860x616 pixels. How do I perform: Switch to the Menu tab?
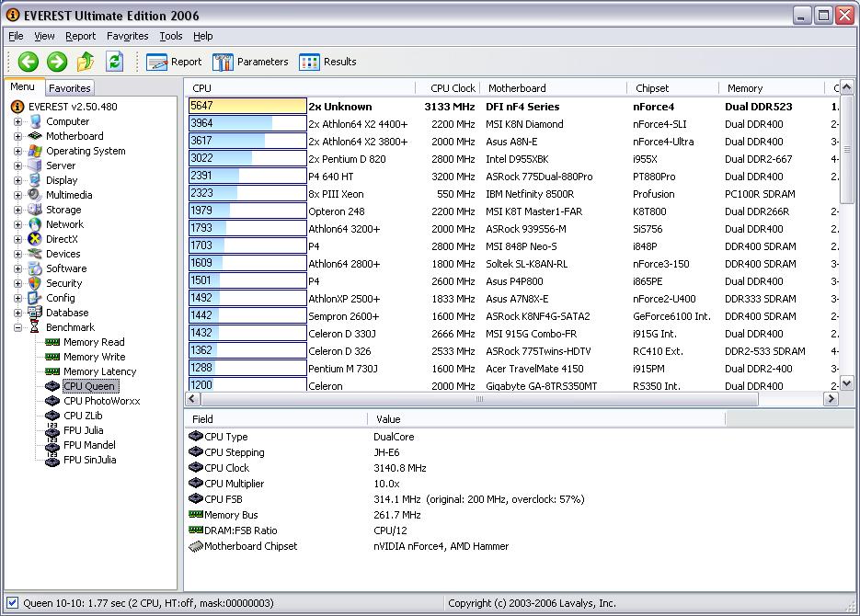[x=22, y=87]
